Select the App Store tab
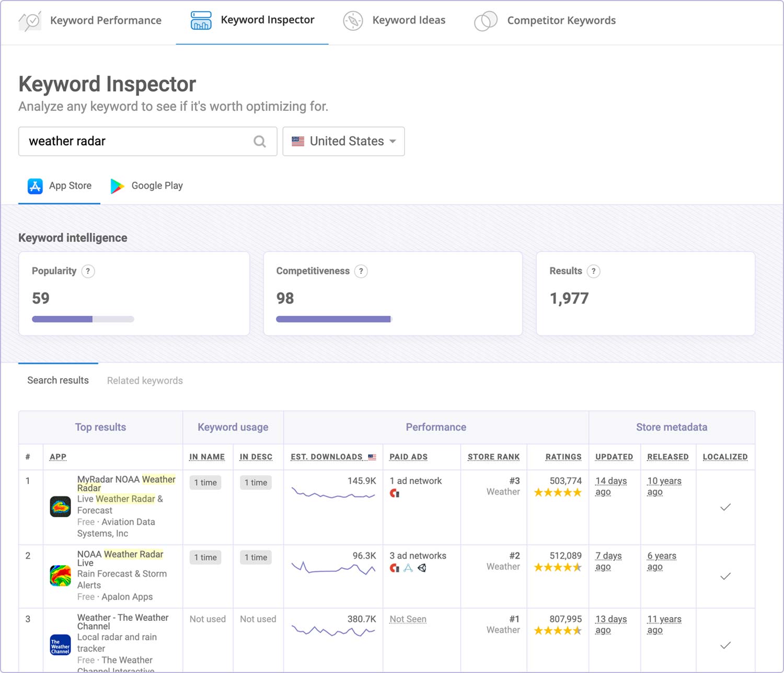This screenshot has width=784, height=673. 60,186
